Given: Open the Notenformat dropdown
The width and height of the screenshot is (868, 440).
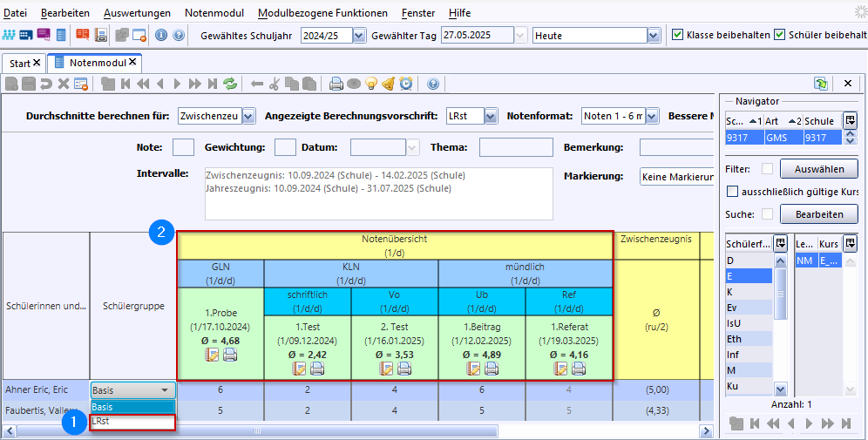Looking at the screenshot, I should [x=652, y=116].
